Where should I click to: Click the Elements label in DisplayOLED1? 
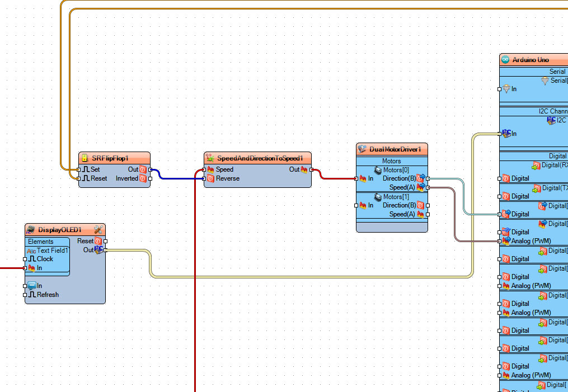pyautogui.click(x=40, y=242)
